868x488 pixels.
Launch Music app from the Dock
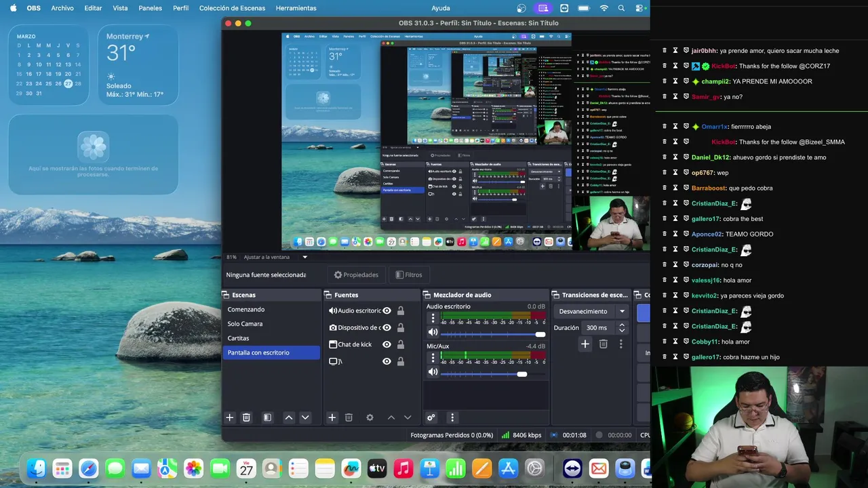[x=403, y=468]
